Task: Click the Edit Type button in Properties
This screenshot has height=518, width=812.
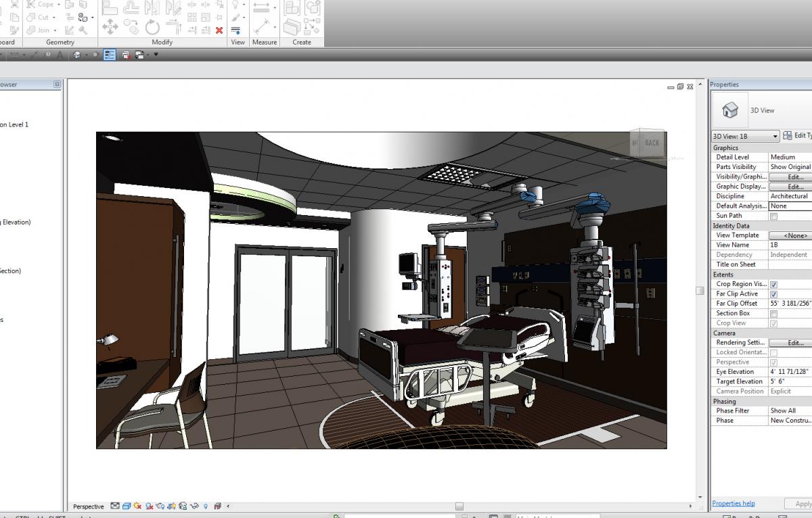Action: pos(798,135)
